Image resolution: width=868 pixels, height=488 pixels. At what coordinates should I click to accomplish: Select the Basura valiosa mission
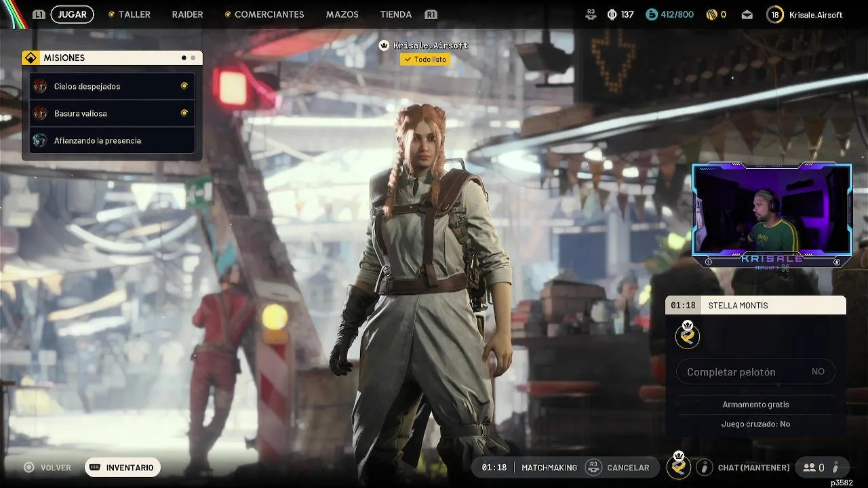112,113
